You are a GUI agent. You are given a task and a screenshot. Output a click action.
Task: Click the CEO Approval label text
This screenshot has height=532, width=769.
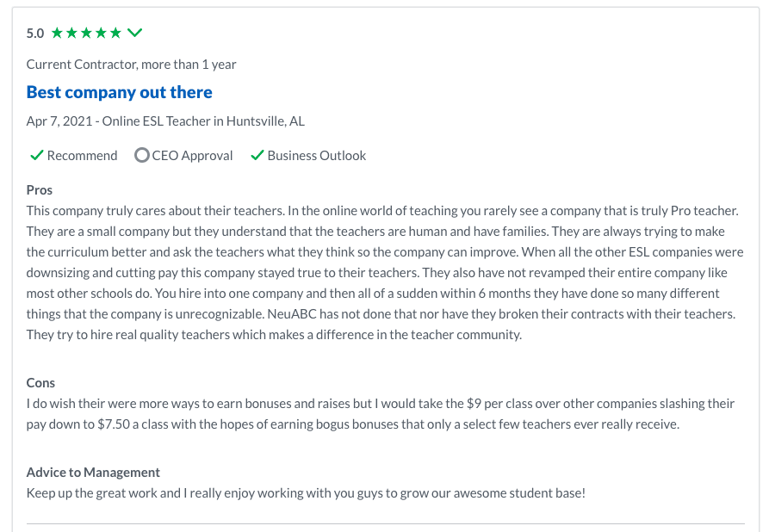192,156
